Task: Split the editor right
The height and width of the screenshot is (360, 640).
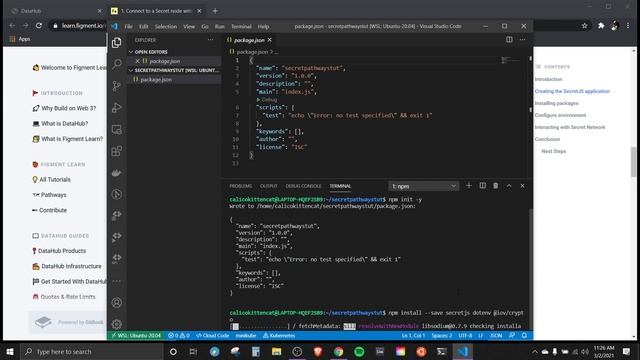Action: coord(509,40)
